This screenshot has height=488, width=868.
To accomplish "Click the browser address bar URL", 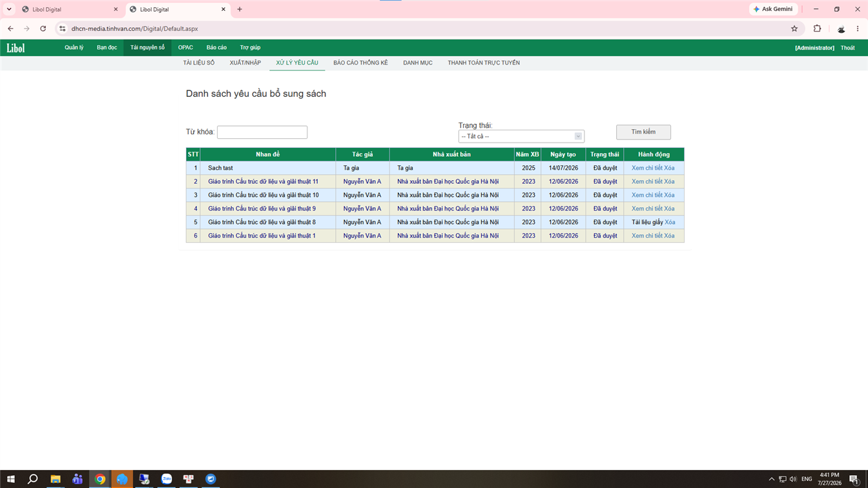I will (135, 28).
